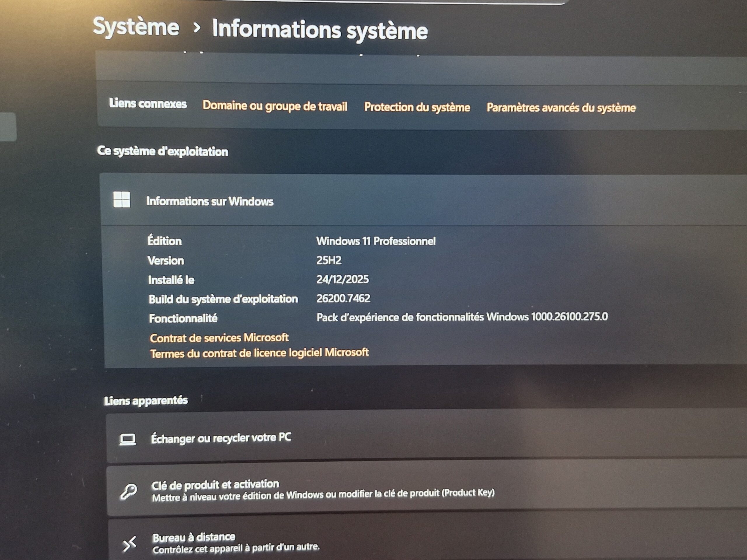Open Contrat de services Microsoft link
Screen dimensions: 747x560
[x=219, y=337]
